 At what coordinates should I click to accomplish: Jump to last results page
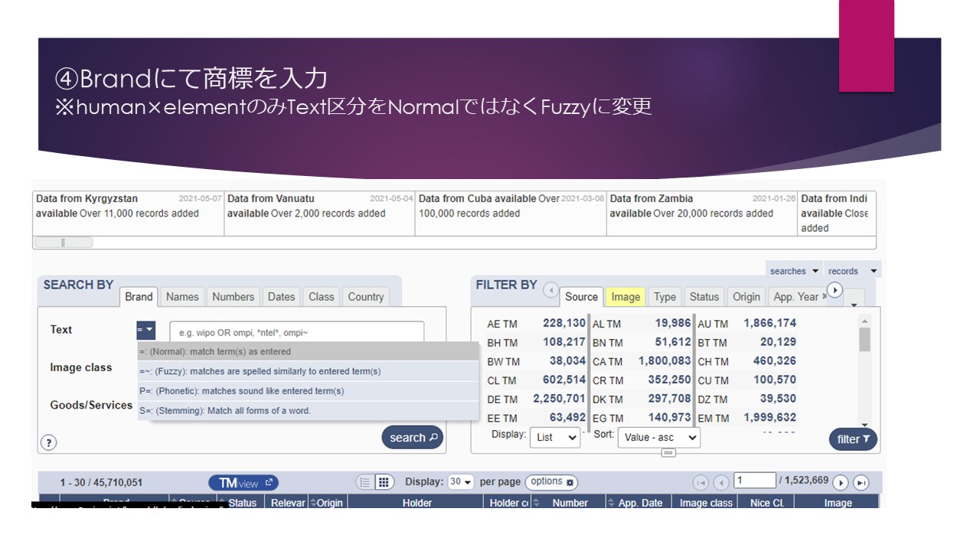[x=861, y=483]
